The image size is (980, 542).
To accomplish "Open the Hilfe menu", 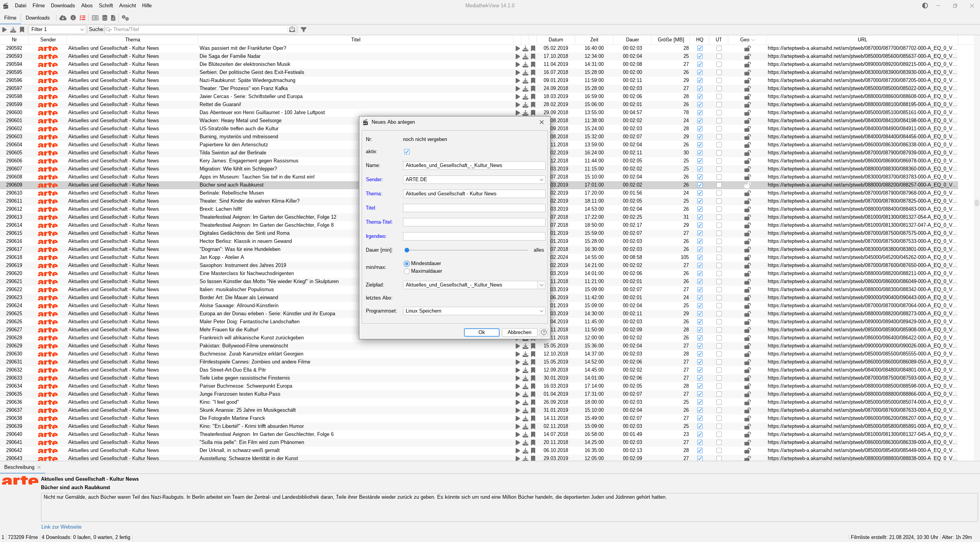I will (x=147, y=6).
